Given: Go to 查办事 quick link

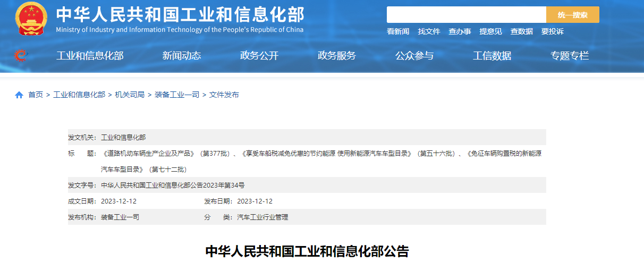Looking at the screenshot, I should (460, 32).
